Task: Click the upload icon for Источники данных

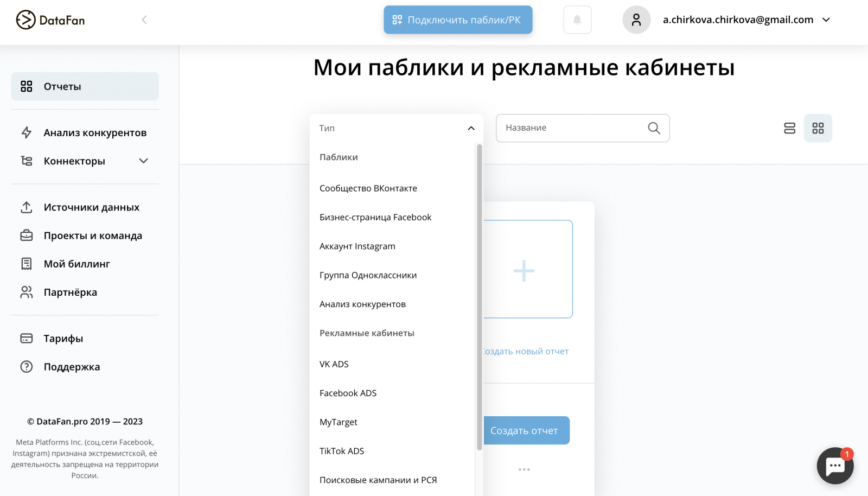Action: pyautogui.click(x=27, y=207)
